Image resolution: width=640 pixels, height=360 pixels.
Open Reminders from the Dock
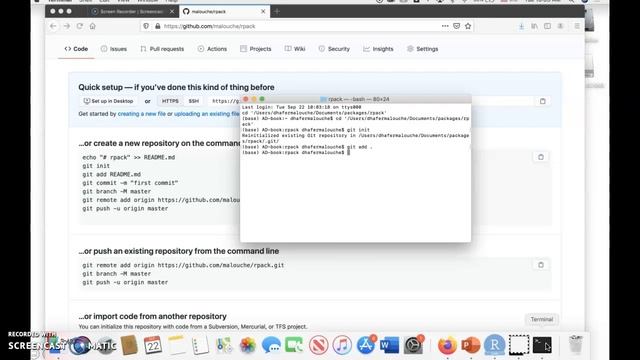(x=200, y=345)
